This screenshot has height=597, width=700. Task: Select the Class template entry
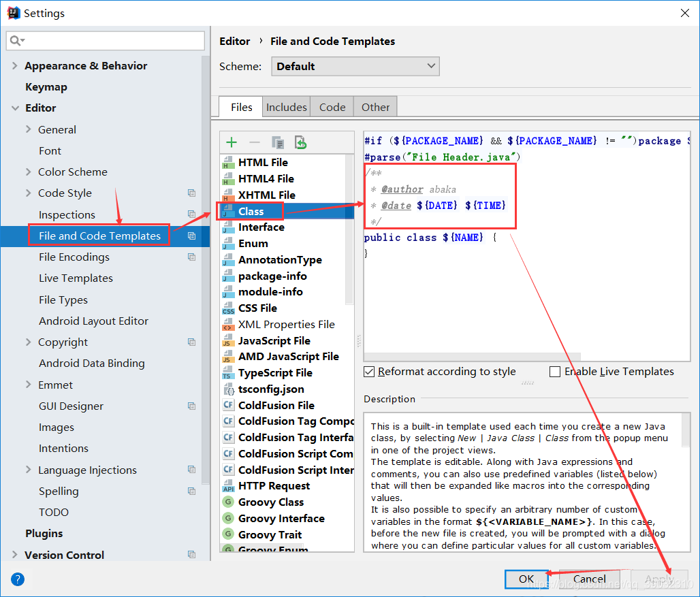tap(287, 211)
